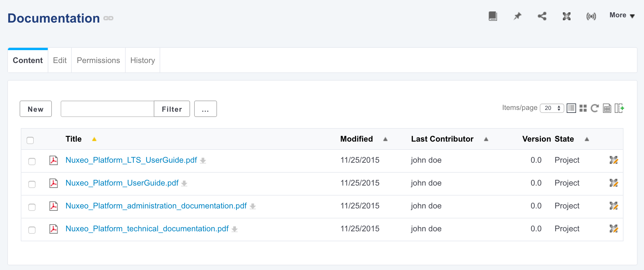This screenshot has height=270, width=644.
Task: Sort by the Modified column arrow
Action: [x=385, y=139]
